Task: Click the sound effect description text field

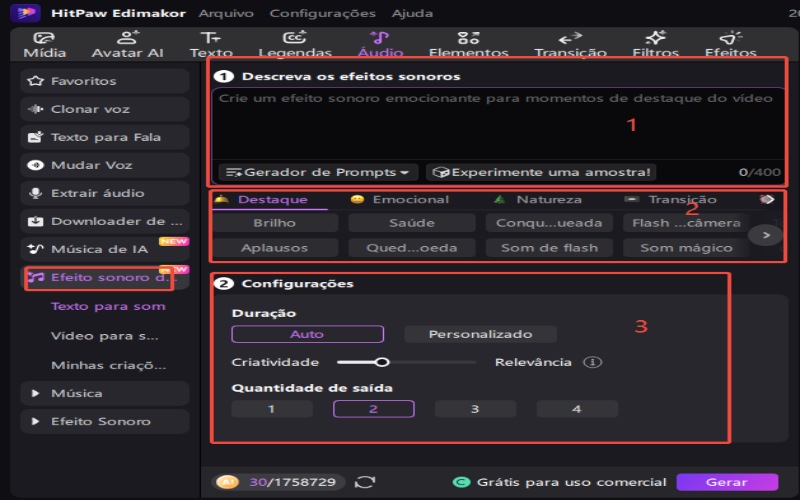Action: 497,125
